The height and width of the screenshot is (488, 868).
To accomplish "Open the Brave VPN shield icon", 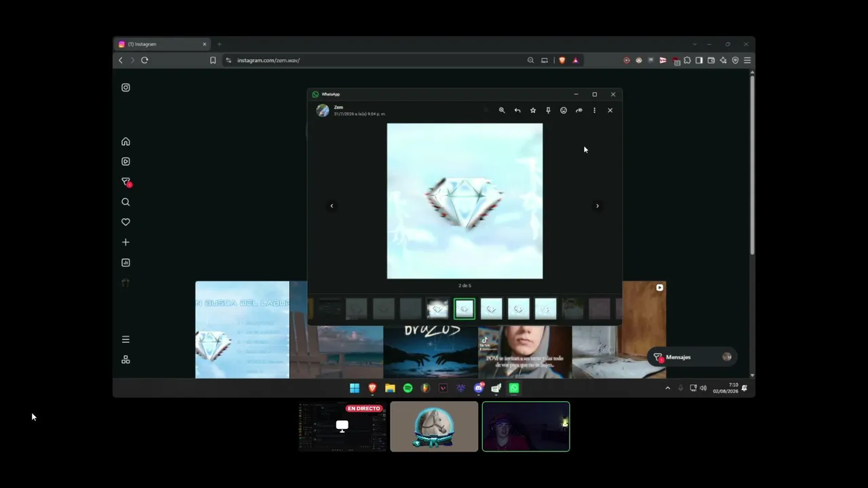I will [x=735, y=60].
